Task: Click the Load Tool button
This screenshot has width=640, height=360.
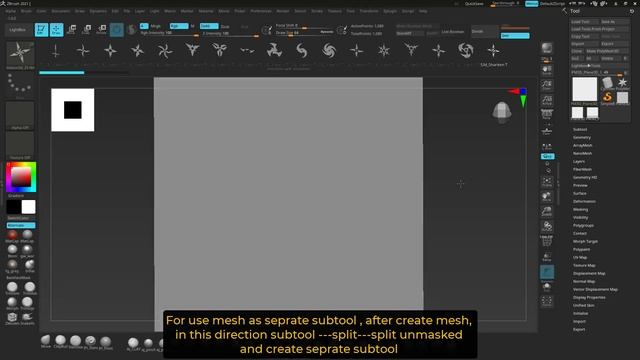Action: point(584,22)
